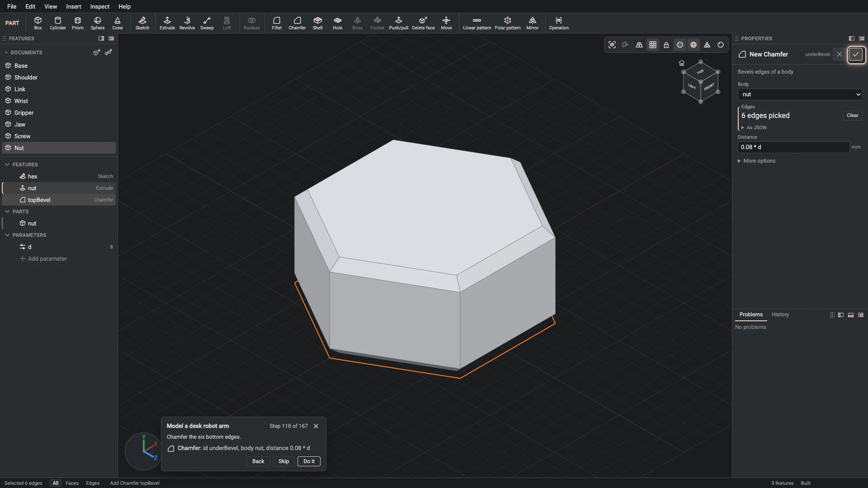Image resolution: width=868 pixels, height=488 pixels.
Task: Choose the Hole tool
Action: (338, 23)
